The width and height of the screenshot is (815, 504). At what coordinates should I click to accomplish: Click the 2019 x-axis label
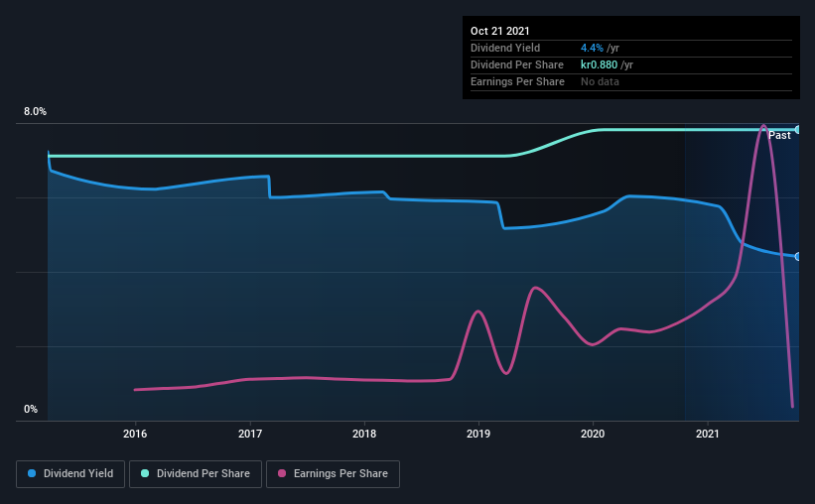coord(478,434)
